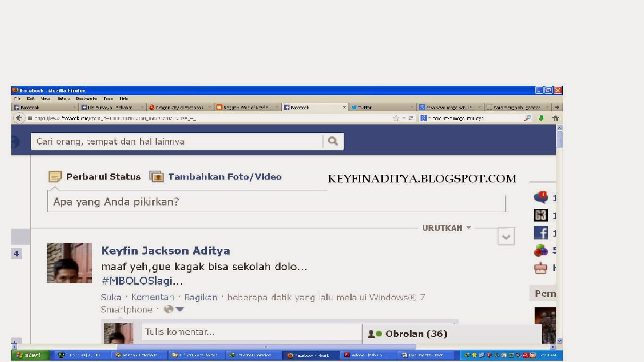Switch to the Blogger tab
Viewport: 644px width, 362px height.
[x=248, y=107]
